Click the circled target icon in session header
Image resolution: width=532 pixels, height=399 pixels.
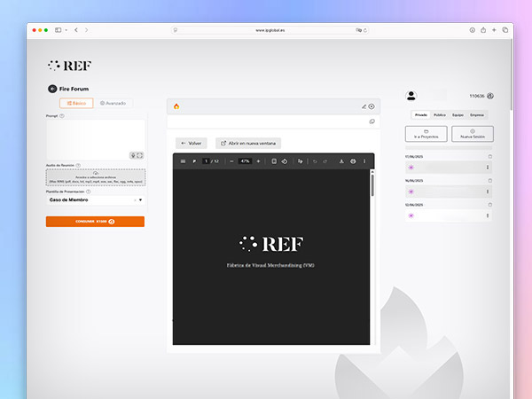pyautogui.click(x=372, y=106)
